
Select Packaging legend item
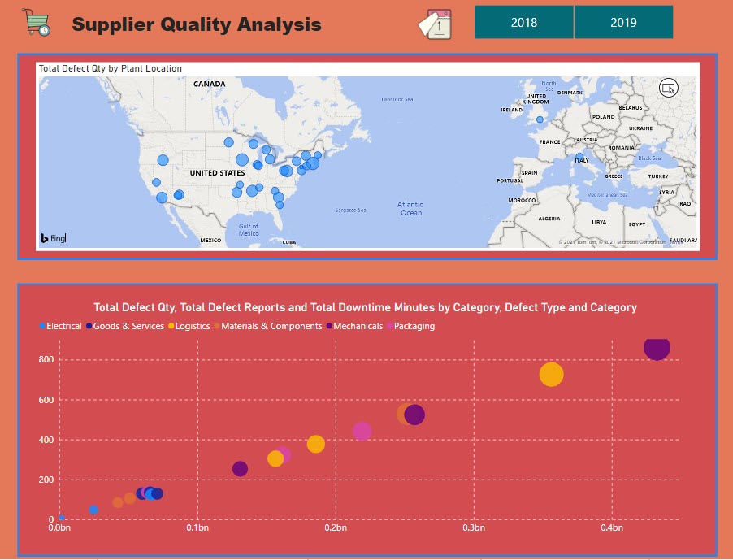[x=411, y=326]
